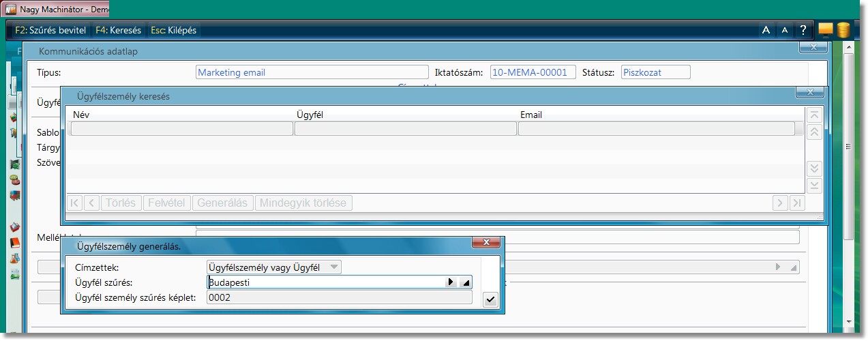The image size is (868, 341).
Task: Jump to first record in Ügyfélszemély keresés
Action: (x=75, y=203)
